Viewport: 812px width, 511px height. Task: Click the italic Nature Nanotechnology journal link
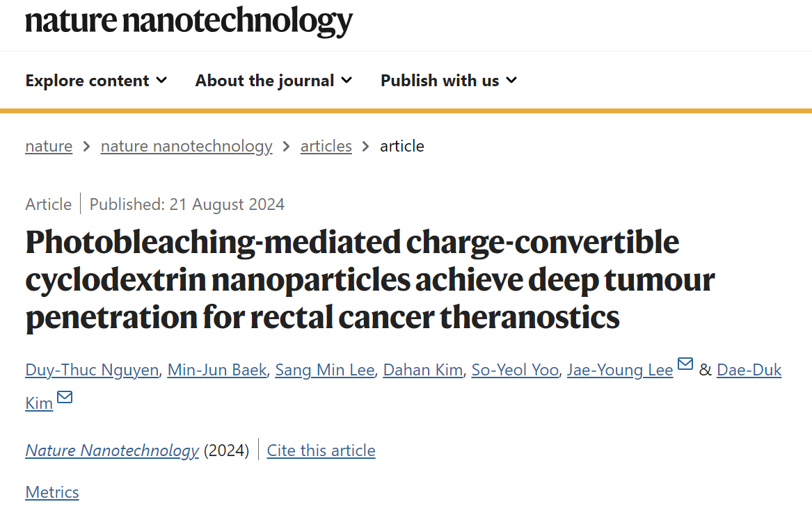coord(112,451)
